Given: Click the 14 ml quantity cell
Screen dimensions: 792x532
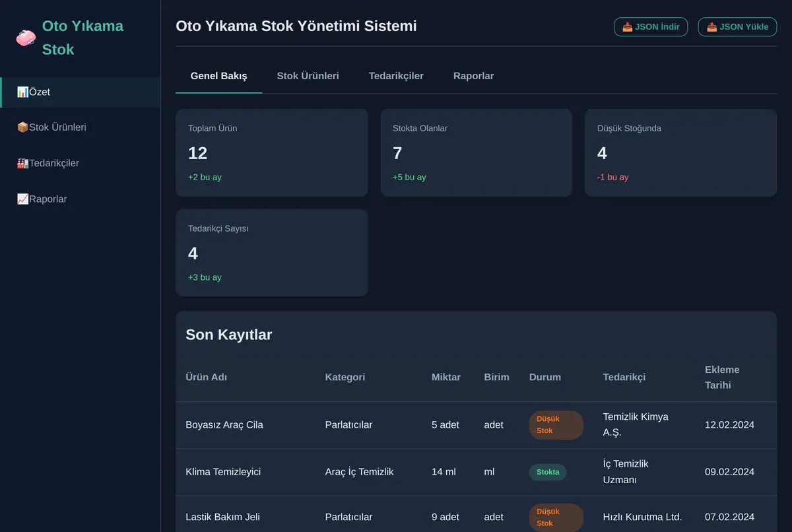Looking at the screenshot, I should pyautogui.click(x=444, y=472).
